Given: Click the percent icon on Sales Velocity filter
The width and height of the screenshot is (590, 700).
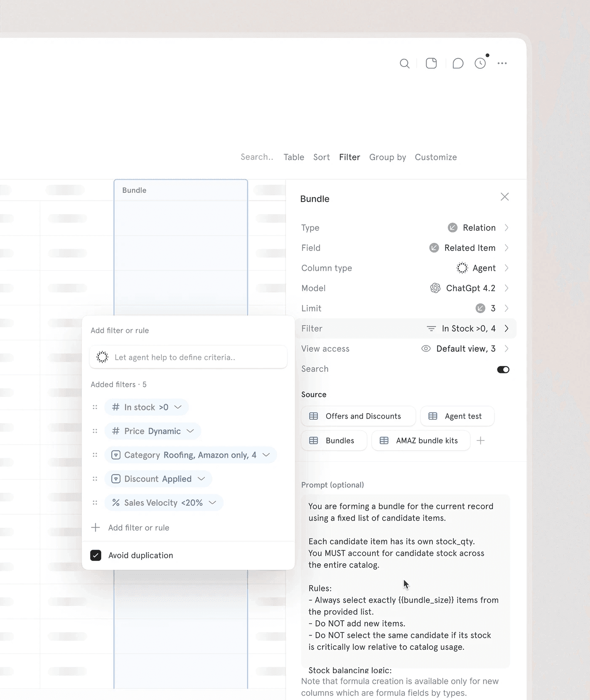Looking at the screenshot, I should click(115, 503).
